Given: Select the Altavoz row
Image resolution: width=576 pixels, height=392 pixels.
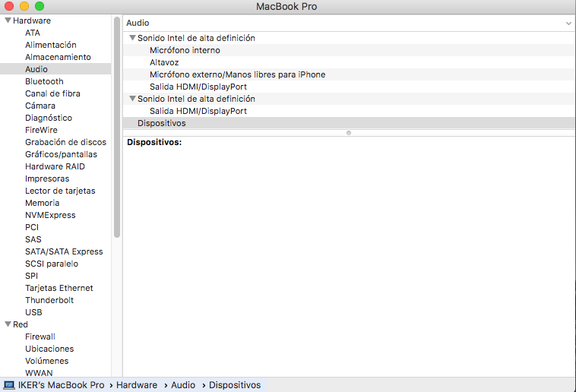Looking at the screenshot, I should pos(349,62).
